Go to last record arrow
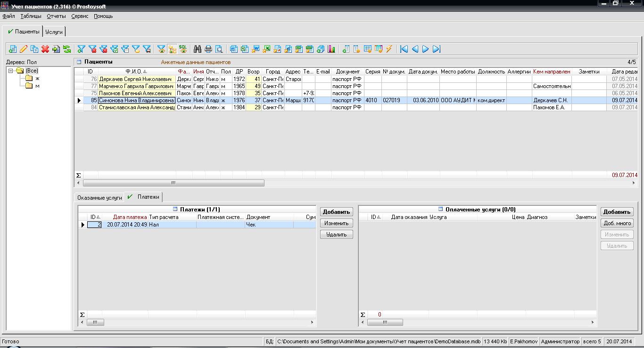This screenshot has width=644, height=348. tap(437, 49)
